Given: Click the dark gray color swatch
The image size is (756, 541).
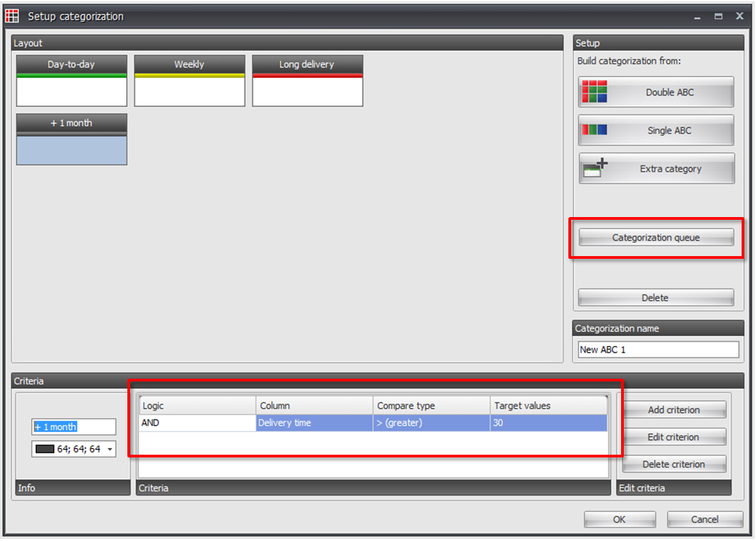Looking at the screenshot, I should pyautogui.click(x=45, y=449).
